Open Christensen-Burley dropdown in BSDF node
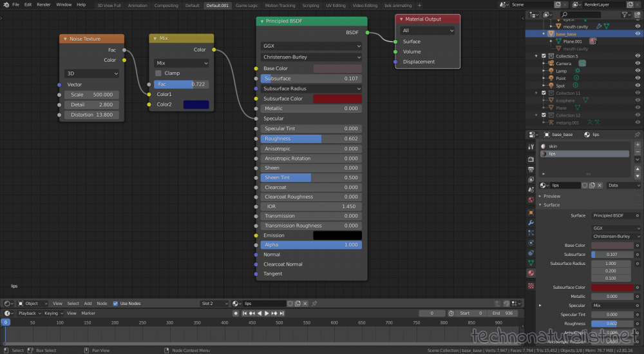Viewport: 644px width, 354px height. click(311, 57)
